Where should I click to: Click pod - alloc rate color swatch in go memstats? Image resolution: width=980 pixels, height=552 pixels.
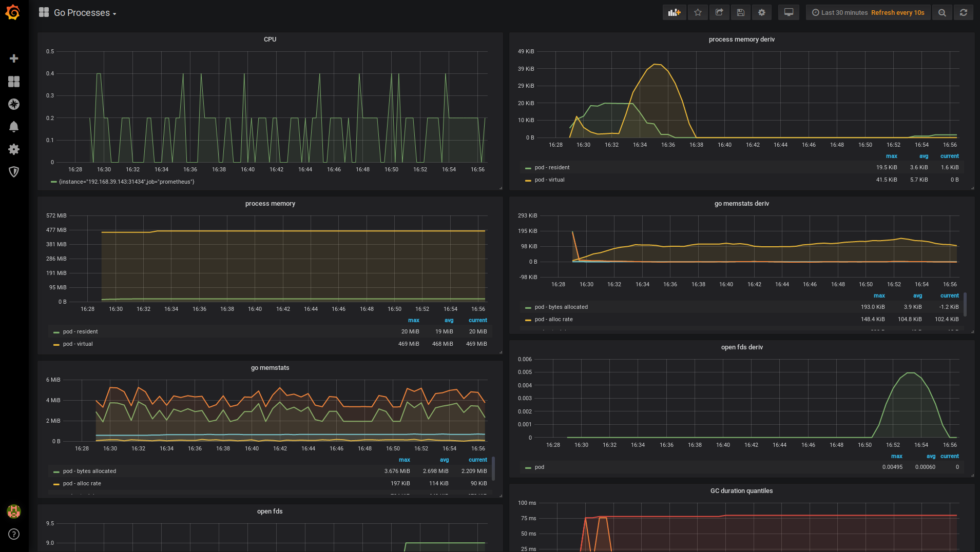(56, 484)
